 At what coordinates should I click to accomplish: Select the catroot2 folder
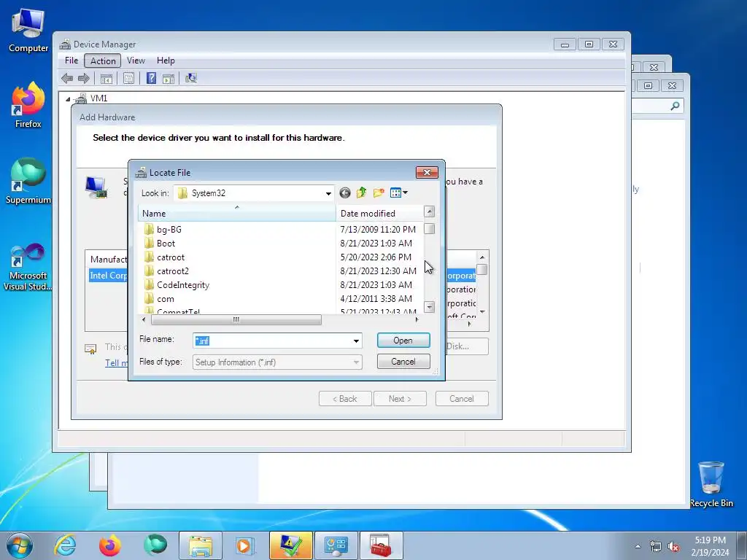[x=172, y=271]
